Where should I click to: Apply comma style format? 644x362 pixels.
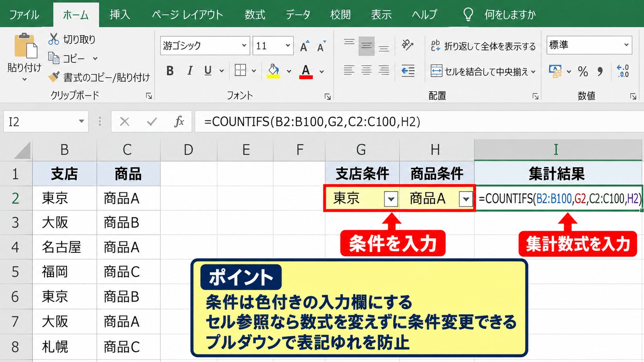(x=600, y=71)
